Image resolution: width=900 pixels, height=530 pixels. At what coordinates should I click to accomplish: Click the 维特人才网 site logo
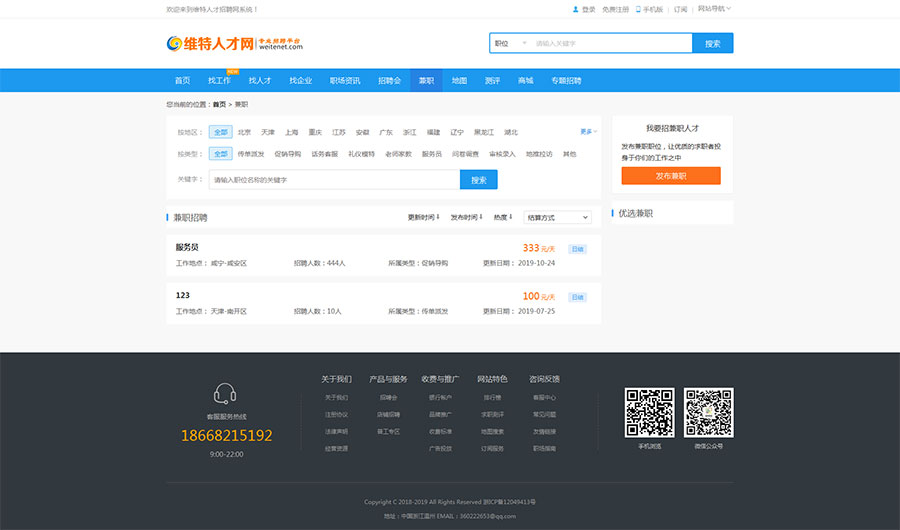234,43
